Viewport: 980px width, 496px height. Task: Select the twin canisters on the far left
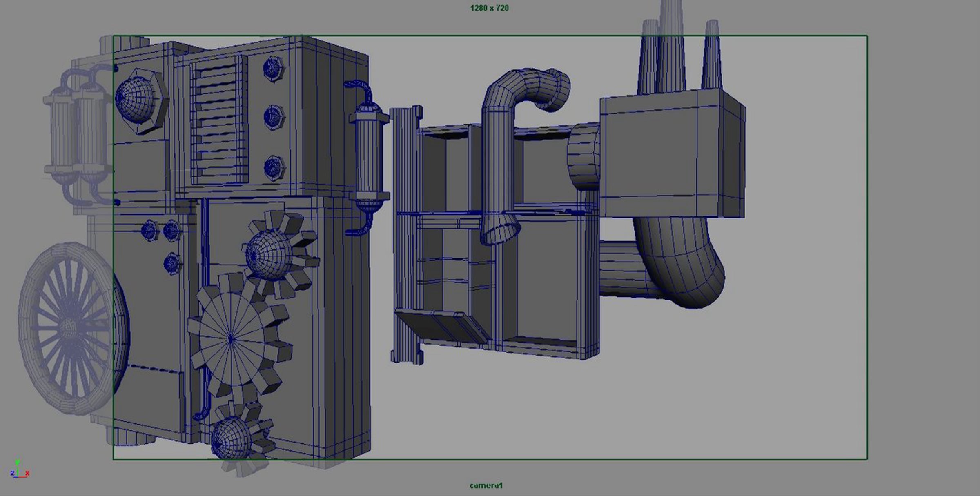point(78,135)
